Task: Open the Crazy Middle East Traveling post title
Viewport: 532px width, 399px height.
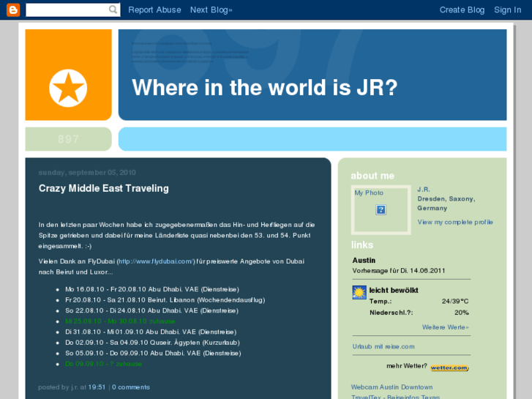Action: 103,188
